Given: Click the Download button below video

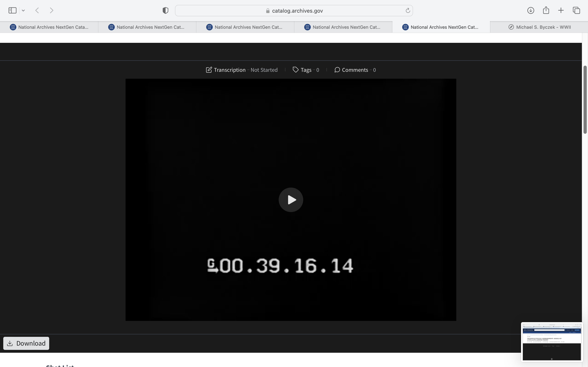Looking at the screenshot, I should 26,343.
